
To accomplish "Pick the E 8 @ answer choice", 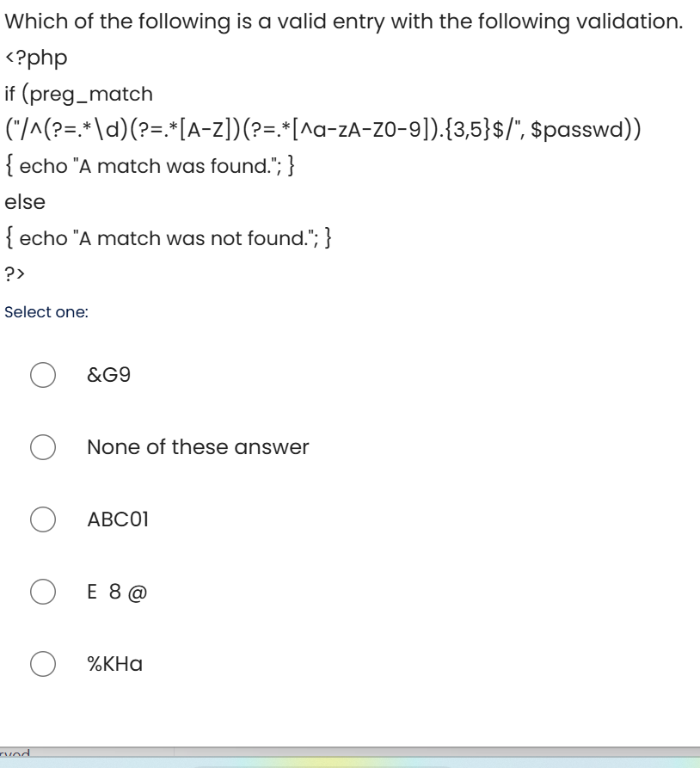I will click(43, 591).
